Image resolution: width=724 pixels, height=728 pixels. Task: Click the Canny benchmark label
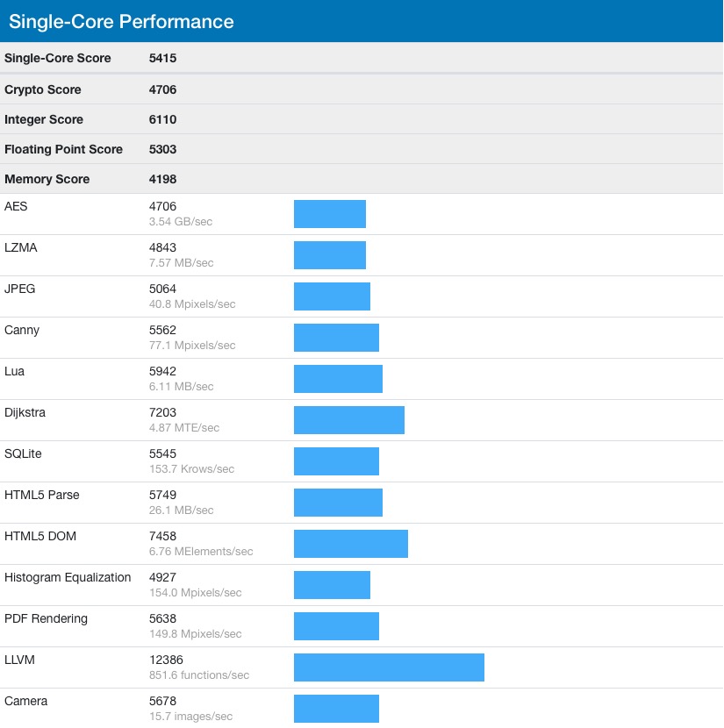pos(22,330)
